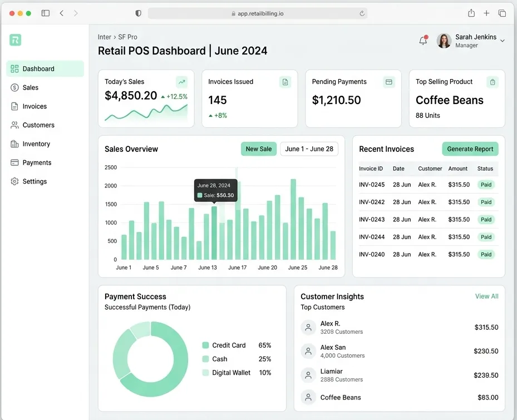The height and width of the screenshot is (420, 517).
Task: Click the app.retailbilling.io address bar
Action: [x=258, y=13]
